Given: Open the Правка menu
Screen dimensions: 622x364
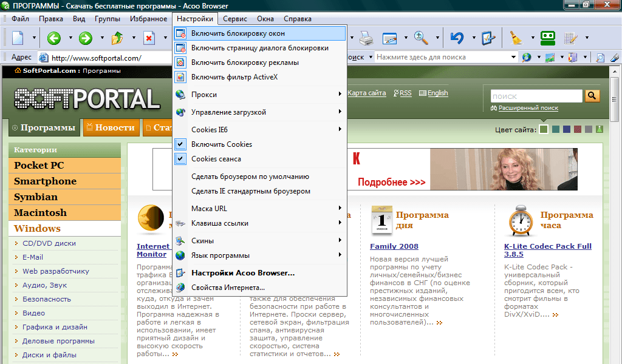Looking at the screenshot, I should point(51,19).
